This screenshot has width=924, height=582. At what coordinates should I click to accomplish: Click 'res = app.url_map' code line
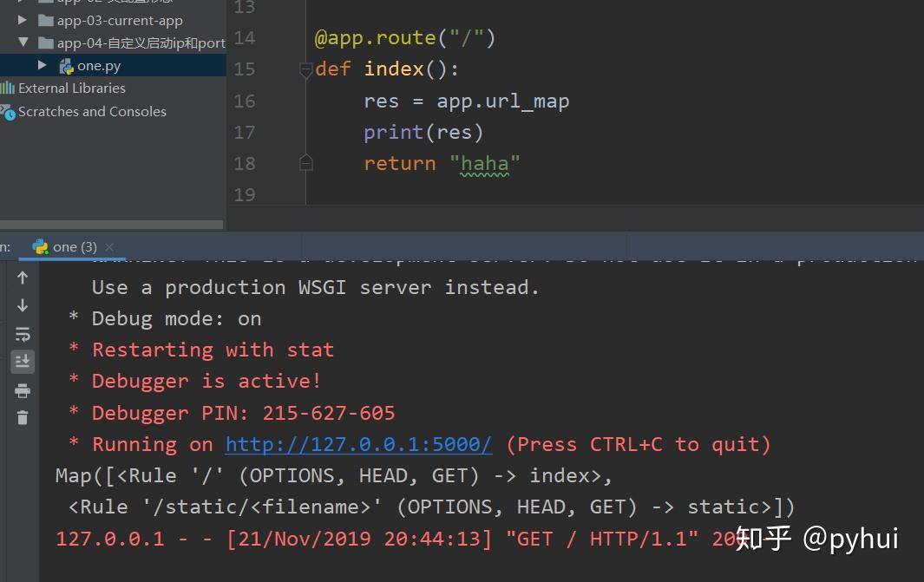click(x=466, y=101)
